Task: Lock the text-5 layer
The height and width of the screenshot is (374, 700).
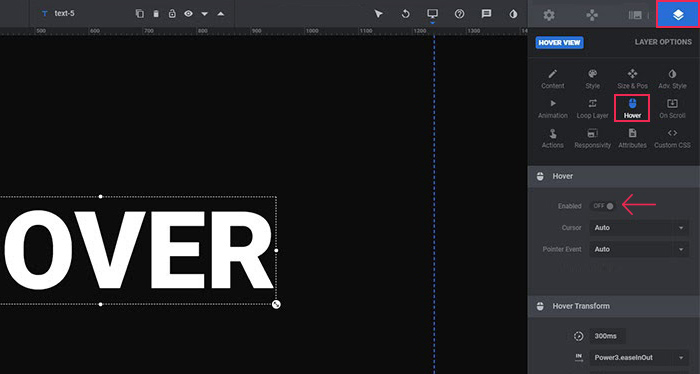Action: click(x=172, y=13)
